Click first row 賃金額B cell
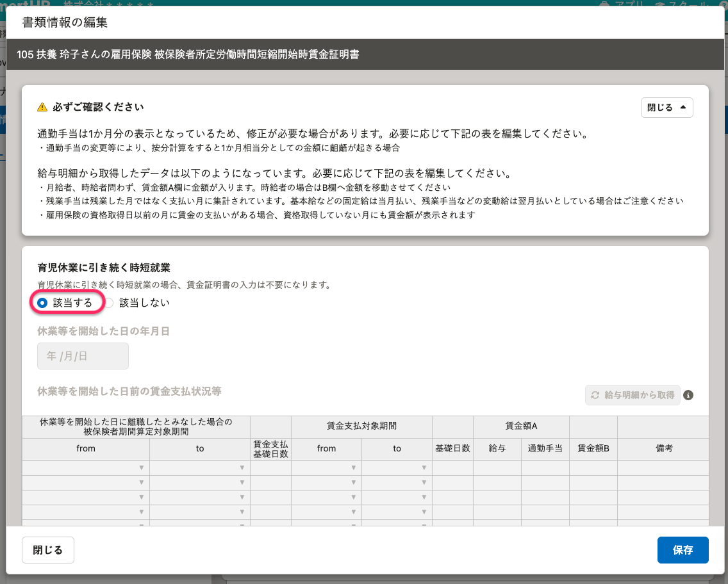 pos(593,468)
